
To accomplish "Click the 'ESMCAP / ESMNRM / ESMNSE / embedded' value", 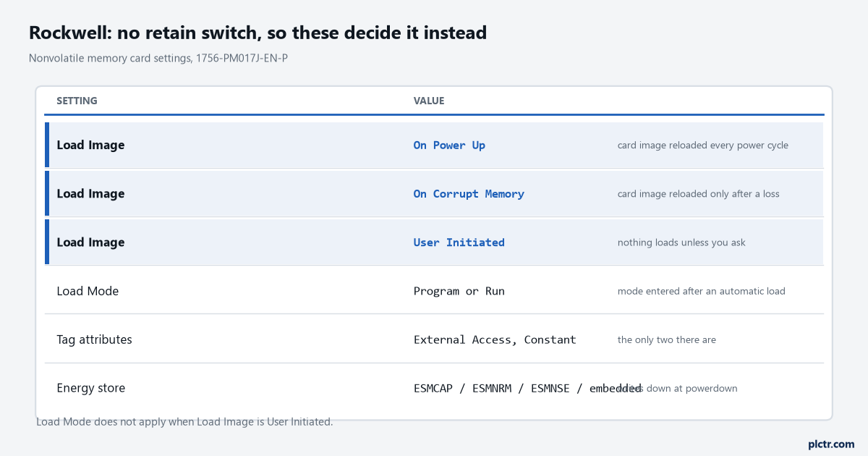I will click(x=527, y=388).
